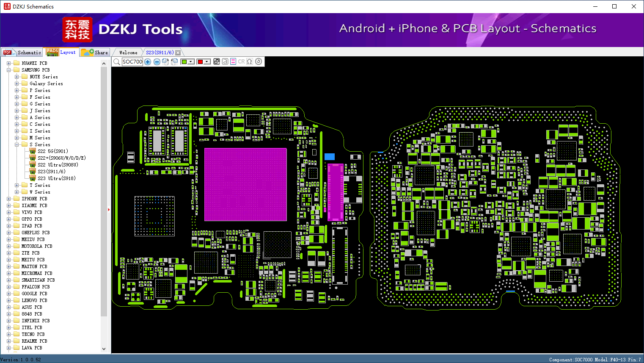Click the rotate-left board view icon
Image resolution: width=644 pixels, height=363 pixels.
tap(174, 62)
